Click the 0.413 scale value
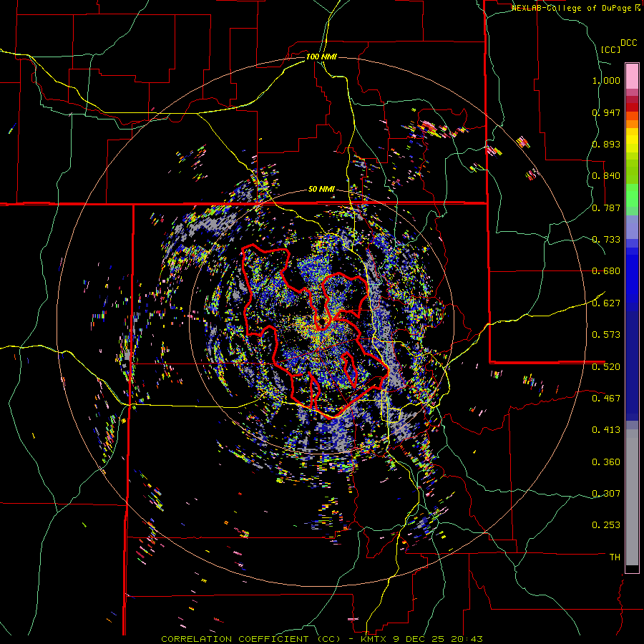644x644 pixels. pos(606,430)
